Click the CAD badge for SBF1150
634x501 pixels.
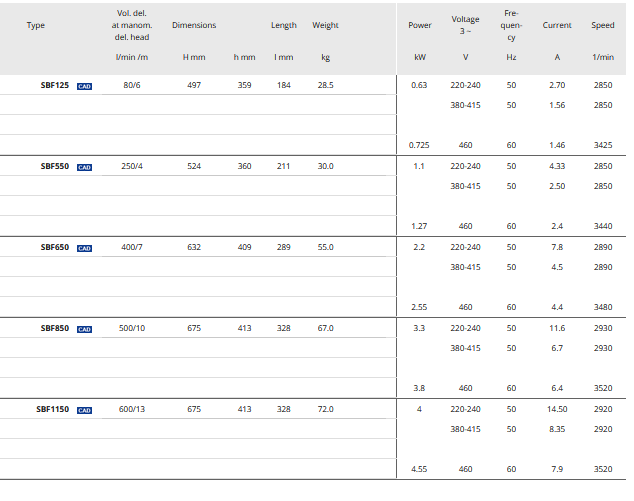(x=85, y=410)
